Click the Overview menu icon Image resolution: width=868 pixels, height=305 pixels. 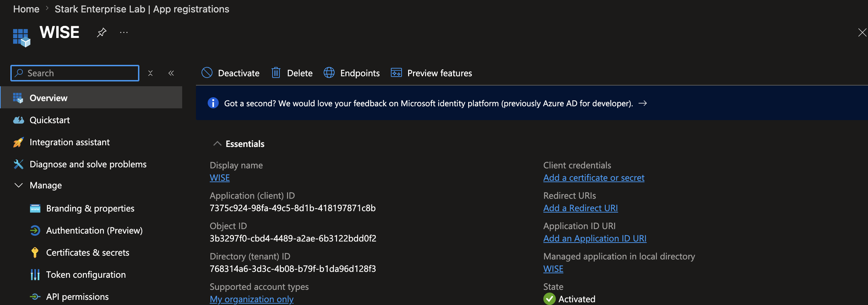[x=18, y=98]
